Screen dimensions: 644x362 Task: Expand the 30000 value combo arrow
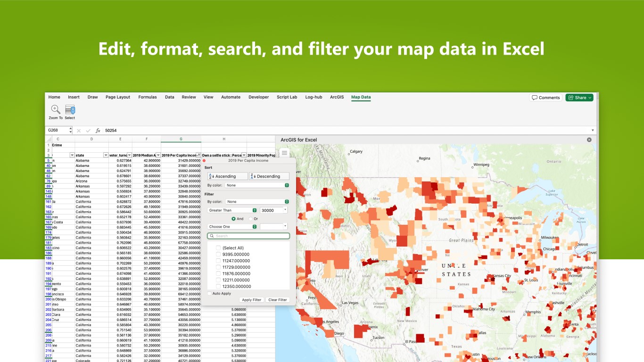click(x=285, y=210)
